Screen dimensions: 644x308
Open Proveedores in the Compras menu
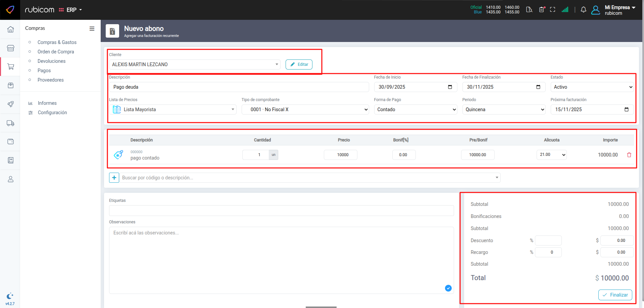point(50,80)
